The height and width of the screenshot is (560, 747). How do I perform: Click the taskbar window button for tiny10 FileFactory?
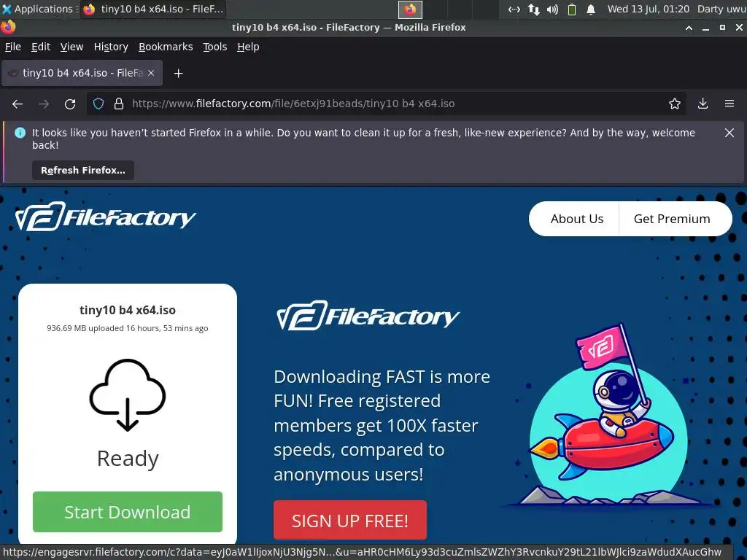click(x=153, y=9)
